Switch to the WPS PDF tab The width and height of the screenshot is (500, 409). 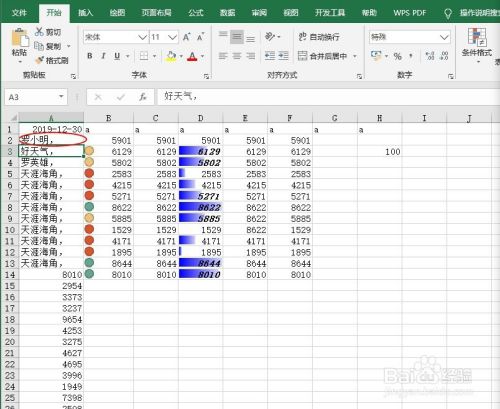409,13
